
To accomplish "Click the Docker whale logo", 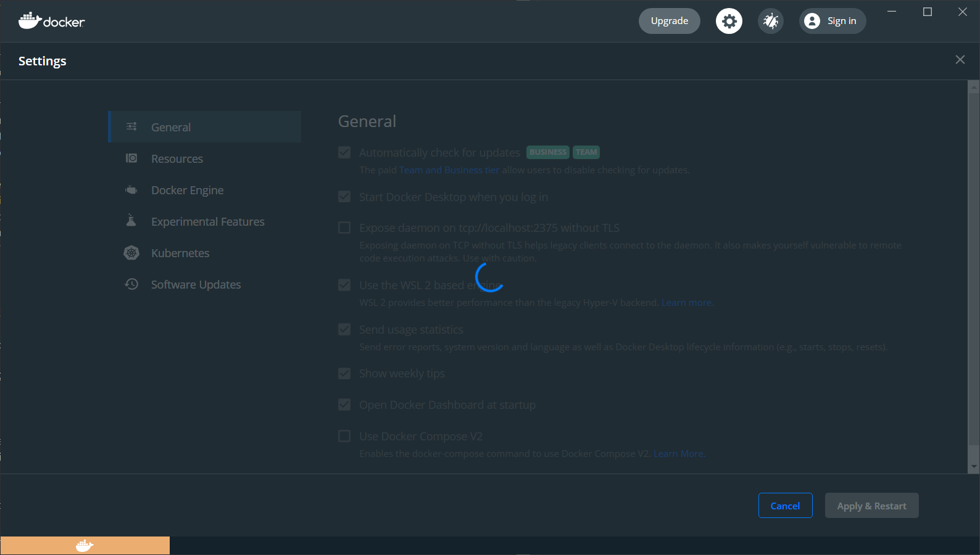I will 51,21.
